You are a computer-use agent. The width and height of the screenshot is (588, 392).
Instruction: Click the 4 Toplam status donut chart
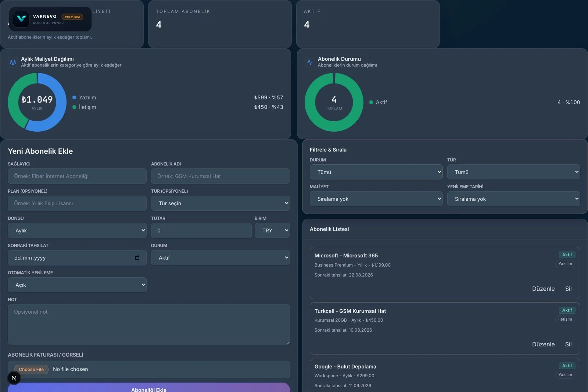pos(334,102)
